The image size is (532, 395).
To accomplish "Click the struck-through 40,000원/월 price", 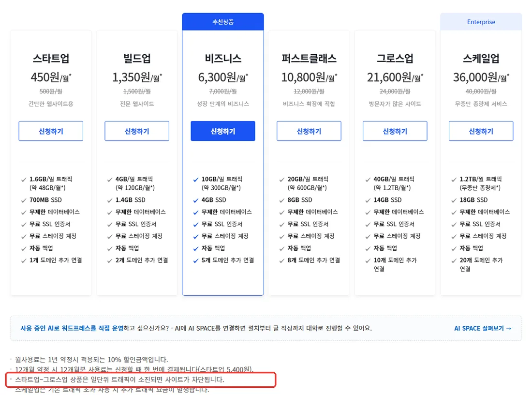I will click(x=481, y=91).
